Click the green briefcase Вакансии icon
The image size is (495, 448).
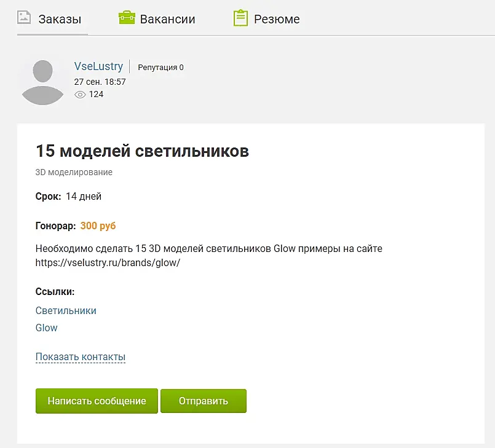tap(127, 18)
